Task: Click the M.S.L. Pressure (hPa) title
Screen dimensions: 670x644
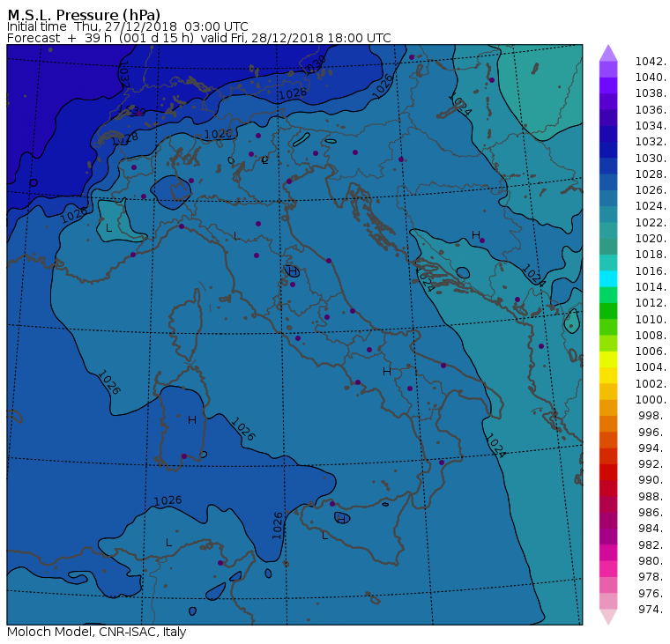Action: (x=84, y=14)
